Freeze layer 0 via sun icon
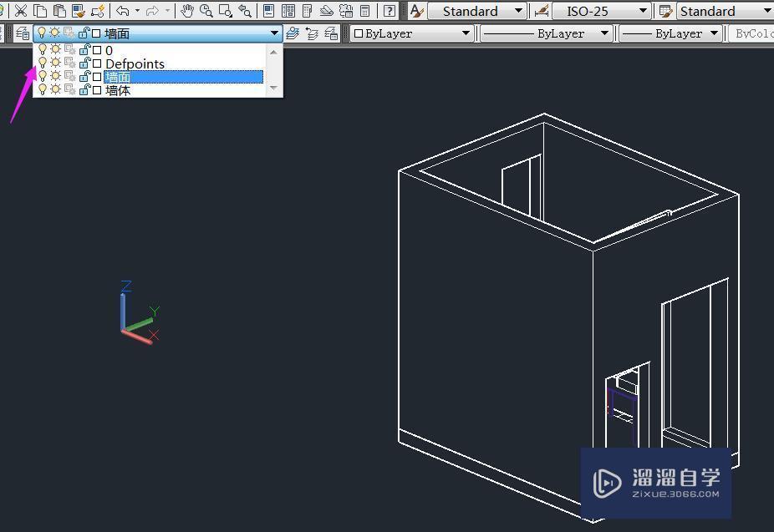Image resolution: width=774 pixels, height=532 pixels. (55, 49)
